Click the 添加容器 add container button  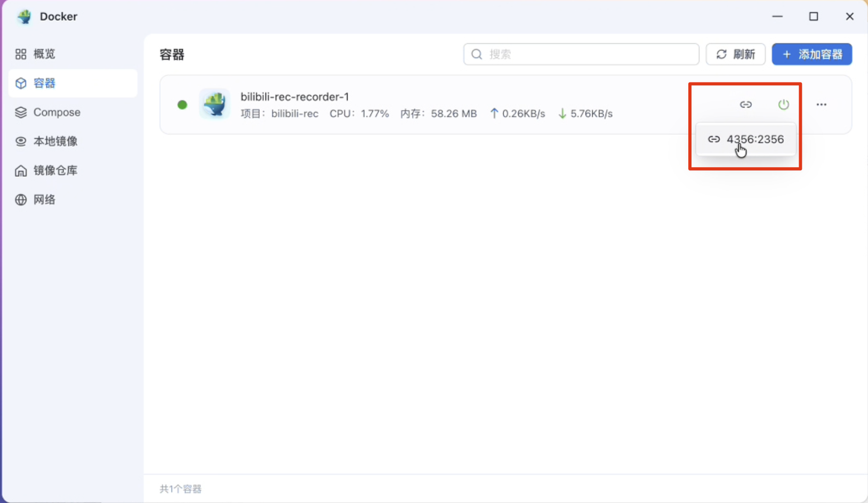coord(811,54)
